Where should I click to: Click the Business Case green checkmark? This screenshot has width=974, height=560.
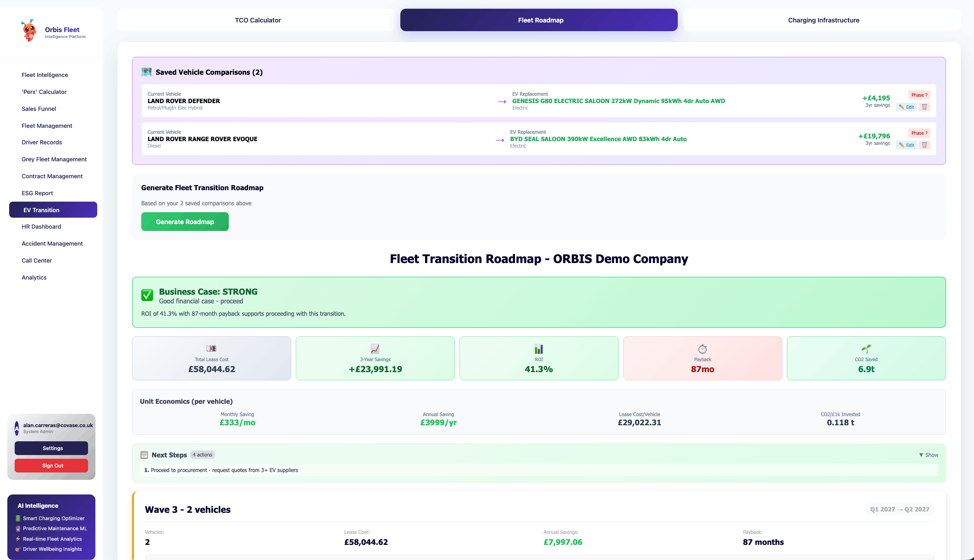click(x=147, y=295)
